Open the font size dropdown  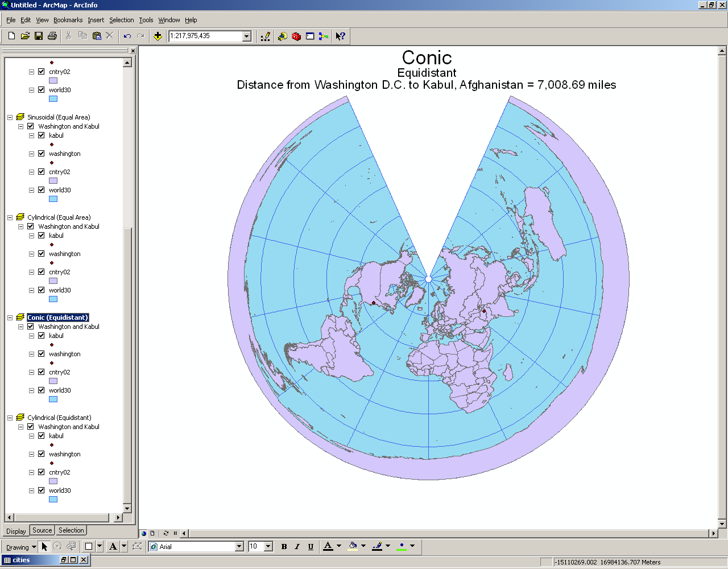pos(268,546)
